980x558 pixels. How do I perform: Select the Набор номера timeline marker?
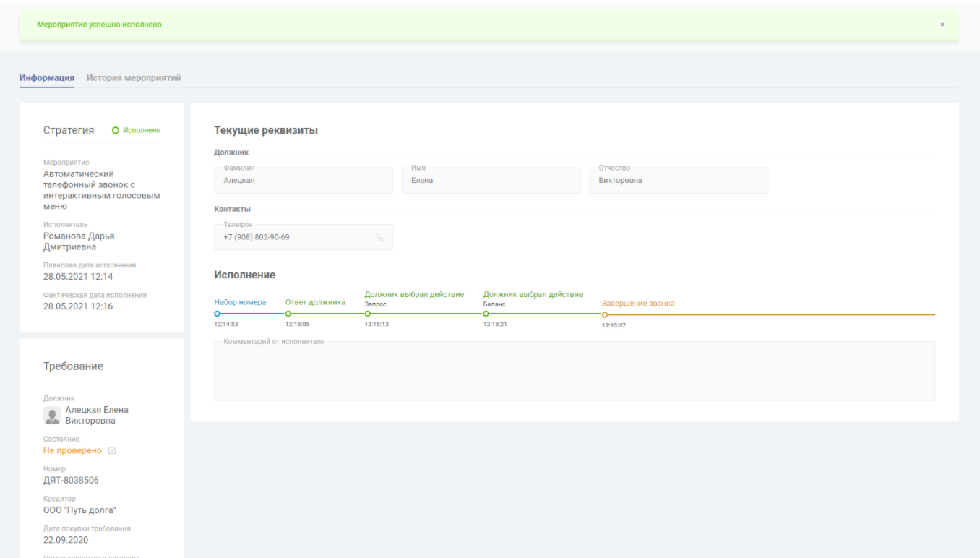pos(217,314)
